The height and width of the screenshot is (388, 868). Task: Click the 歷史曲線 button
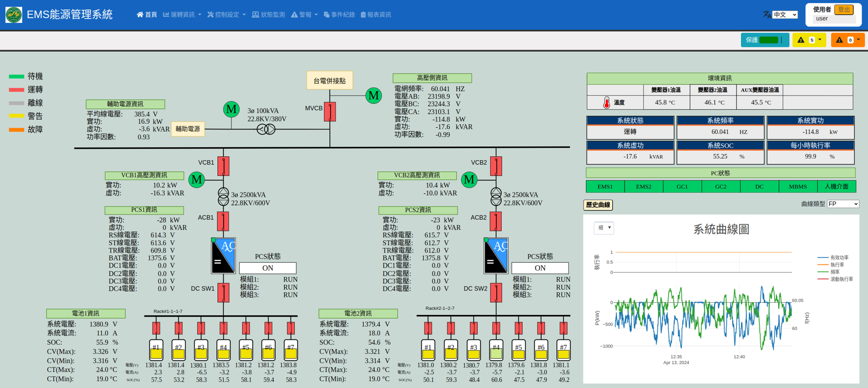[598, 205]
